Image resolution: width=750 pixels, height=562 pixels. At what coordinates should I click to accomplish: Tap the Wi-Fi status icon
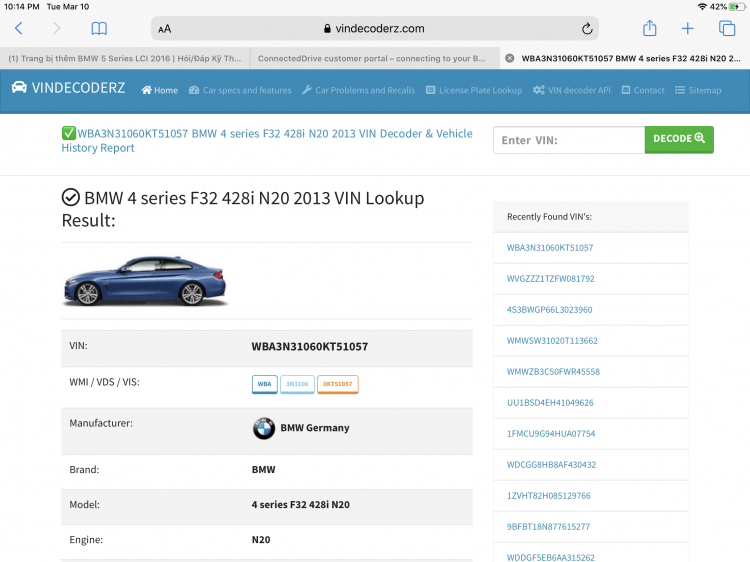pos(702,7)
